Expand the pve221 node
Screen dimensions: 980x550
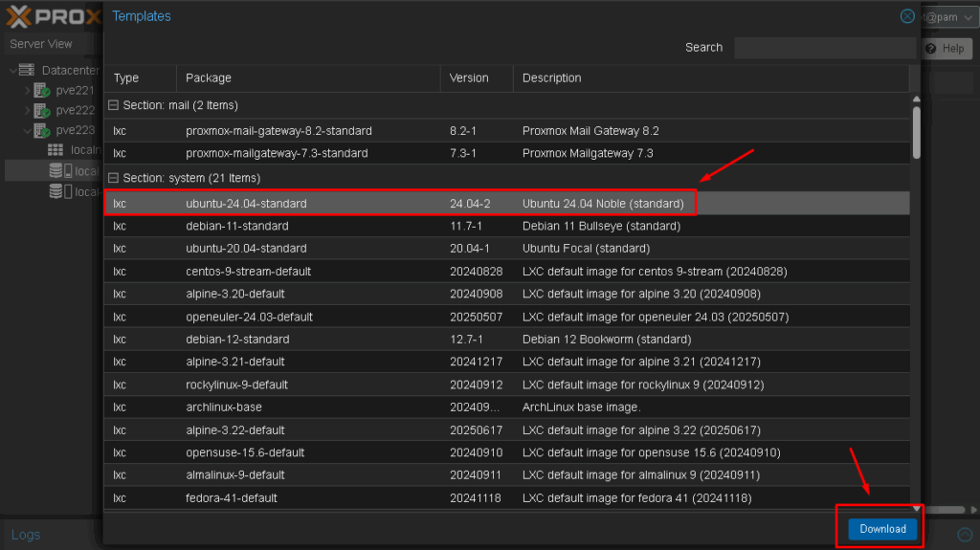[x=27, y=90]
